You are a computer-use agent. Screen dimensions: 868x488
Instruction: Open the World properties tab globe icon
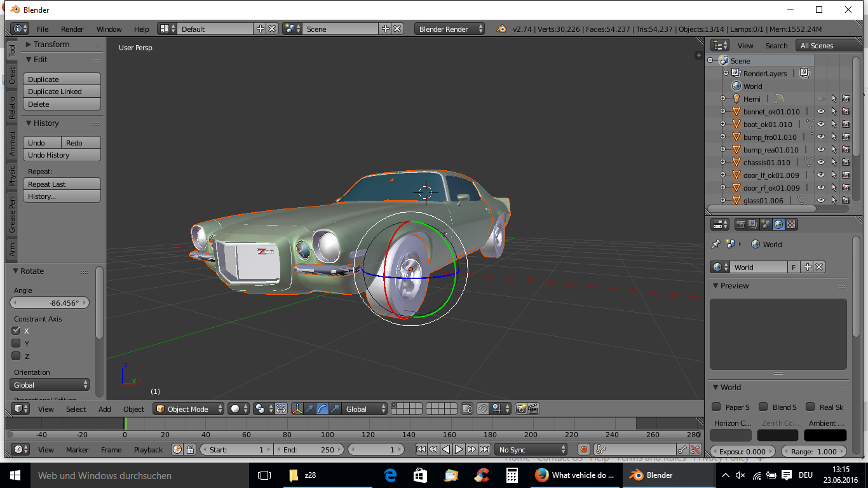778,224
